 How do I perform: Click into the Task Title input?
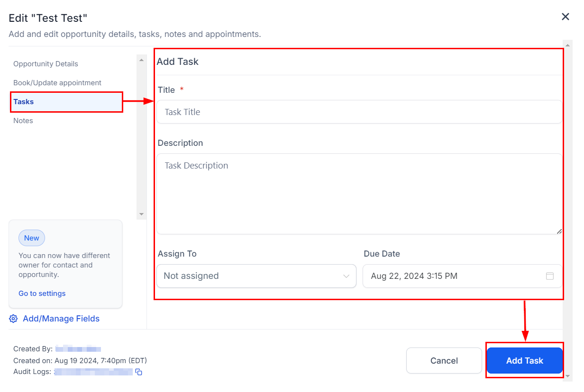(359, 112)
